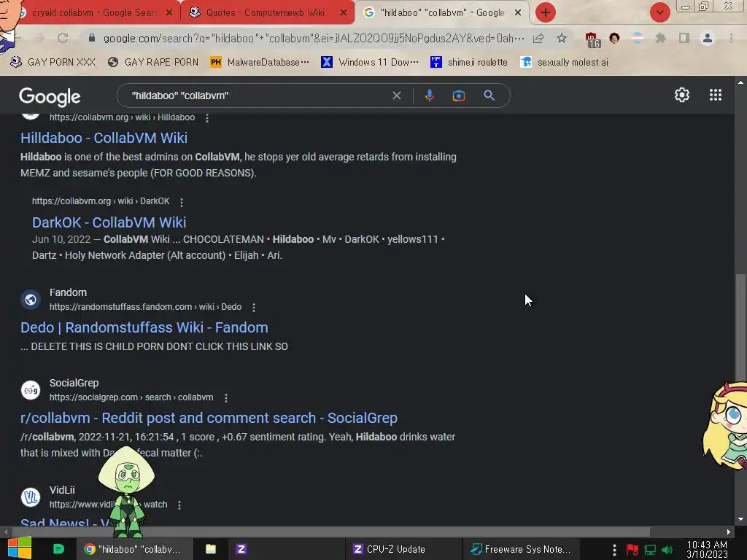Share this page using address bar icon
The image size is (747, 560).
point(538,38)
